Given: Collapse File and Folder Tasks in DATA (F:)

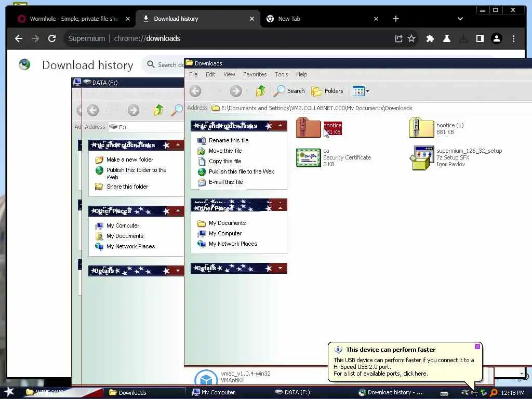Looking at the screenshot, I should 178,145.
